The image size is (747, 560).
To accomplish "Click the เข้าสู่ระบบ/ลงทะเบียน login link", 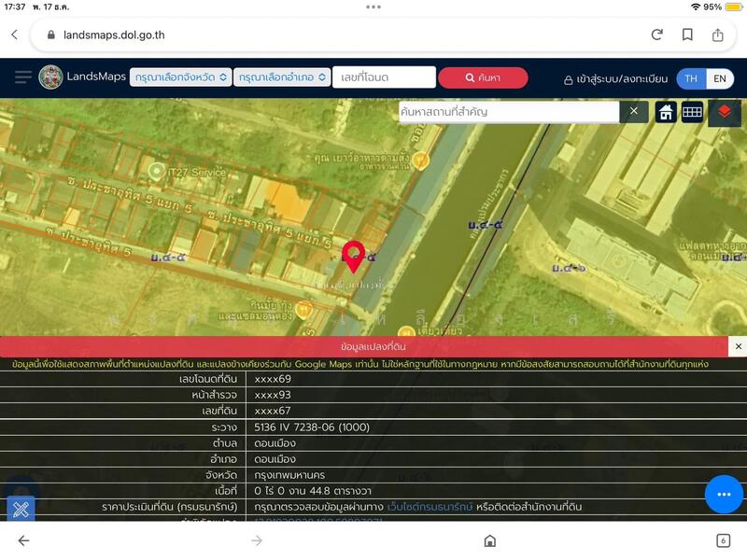I will pos(616,79).
